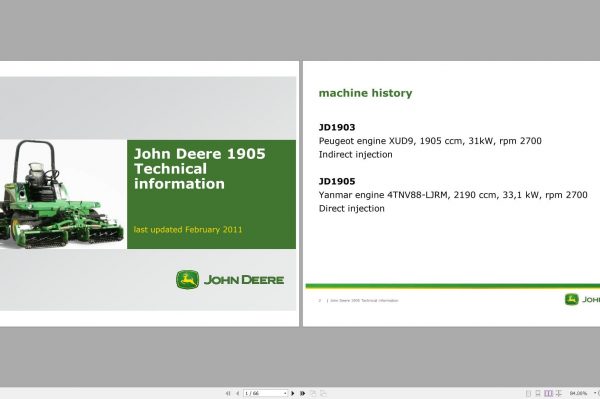Screen dimensions: 600x399
Task: Click the next view icon on the navigation bar
Action: pyautogui.click(x=323, y=393)
